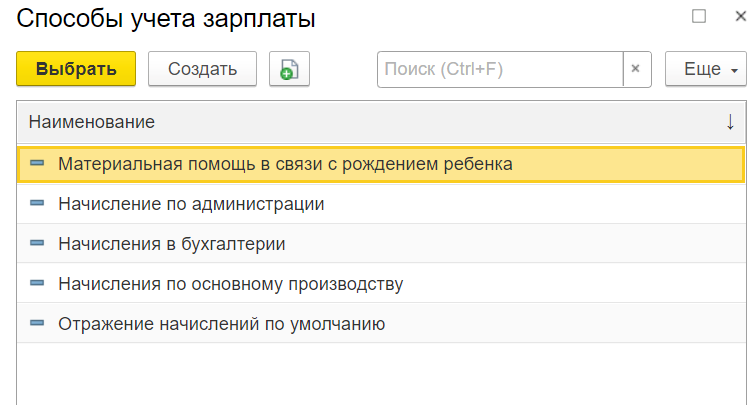Click icon beside Отражение начислений по умолчанию

[38, 324]
